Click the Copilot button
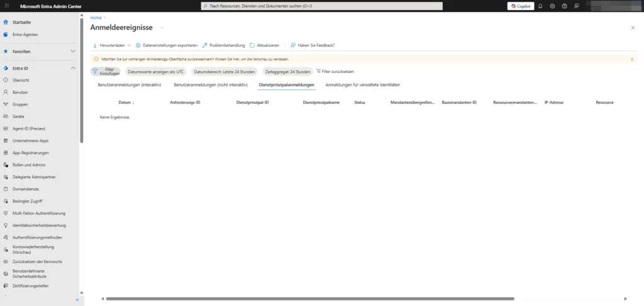Viewport: 644px width, 306px height. (x=521, y=6)
